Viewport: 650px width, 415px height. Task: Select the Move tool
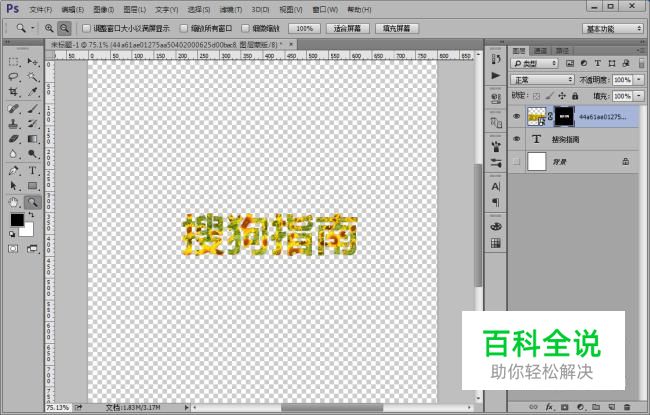(x=32, y=62)
